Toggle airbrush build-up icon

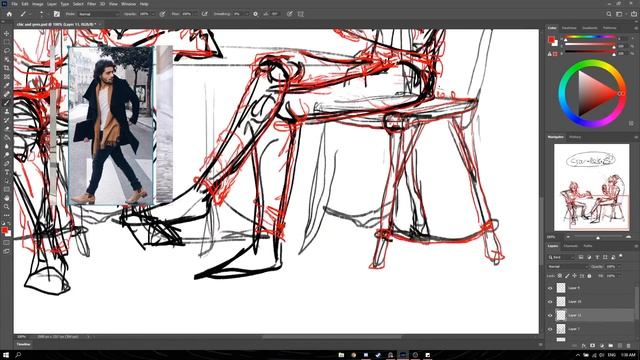pyautogui.click(x=204, y=14)
